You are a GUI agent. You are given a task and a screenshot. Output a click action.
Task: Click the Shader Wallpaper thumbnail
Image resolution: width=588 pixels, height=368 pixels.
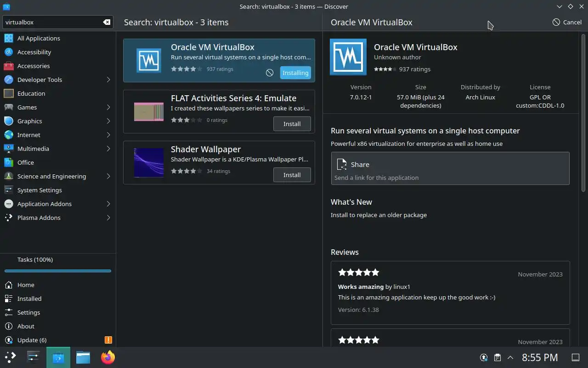tap(149, 163)
